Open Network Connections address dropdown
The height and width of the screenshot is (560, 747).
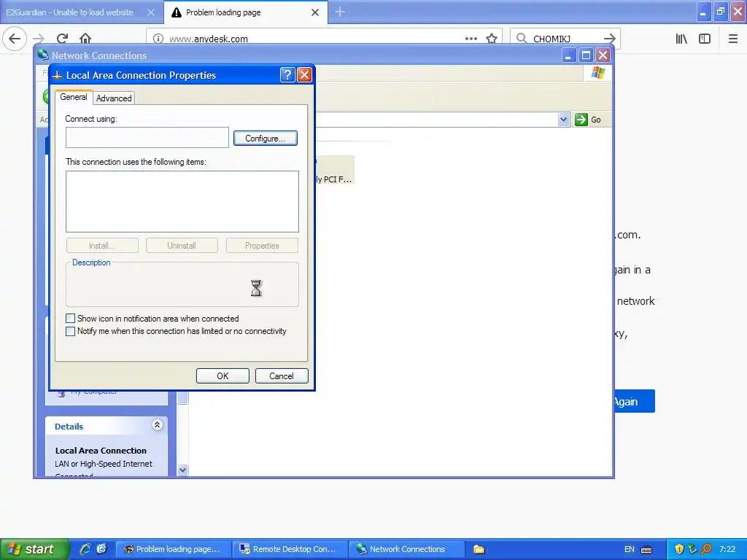click(x=564, y=120)
